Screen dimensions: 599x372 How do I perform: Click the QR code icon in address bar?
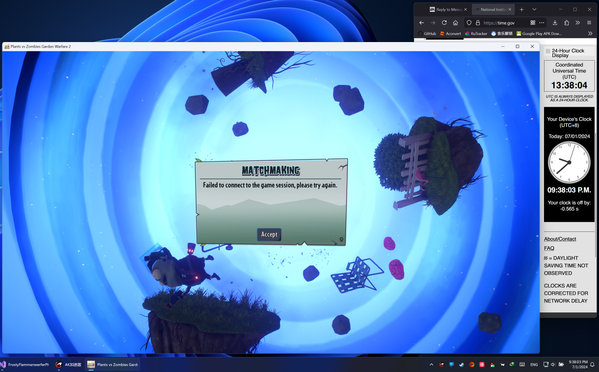(x=533, y=23)
